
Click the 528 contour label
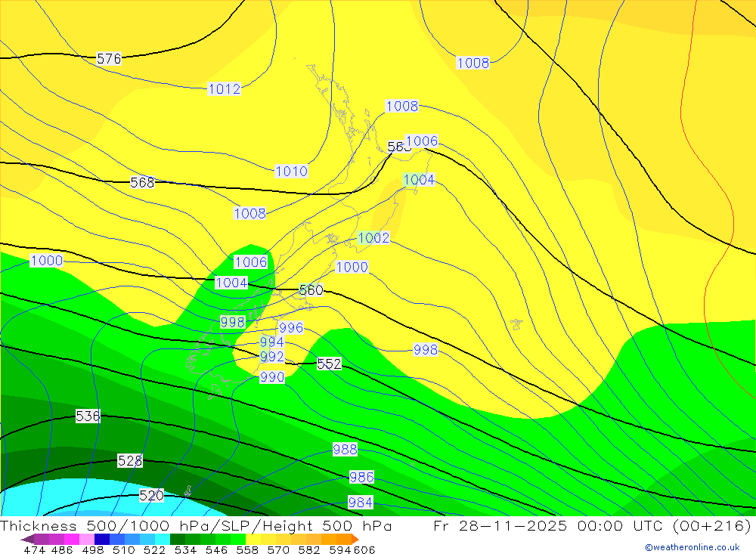[x=130, y=460]
